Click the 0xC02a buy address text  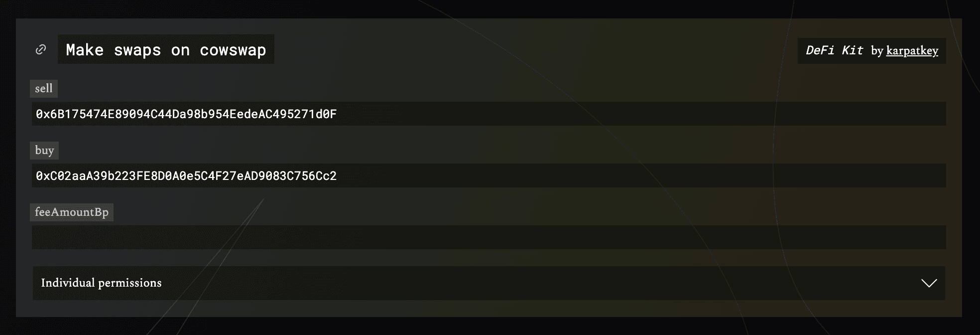click(186, 176)
